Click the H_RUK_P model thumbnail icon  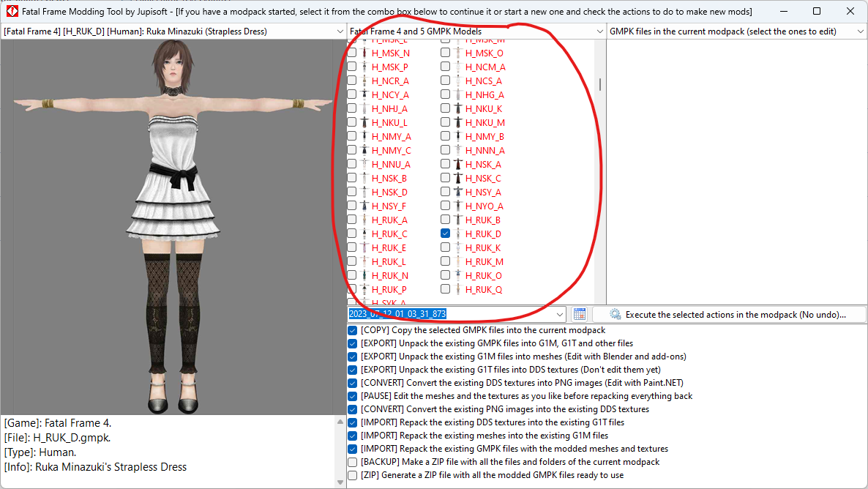click(x=364, y=289)
